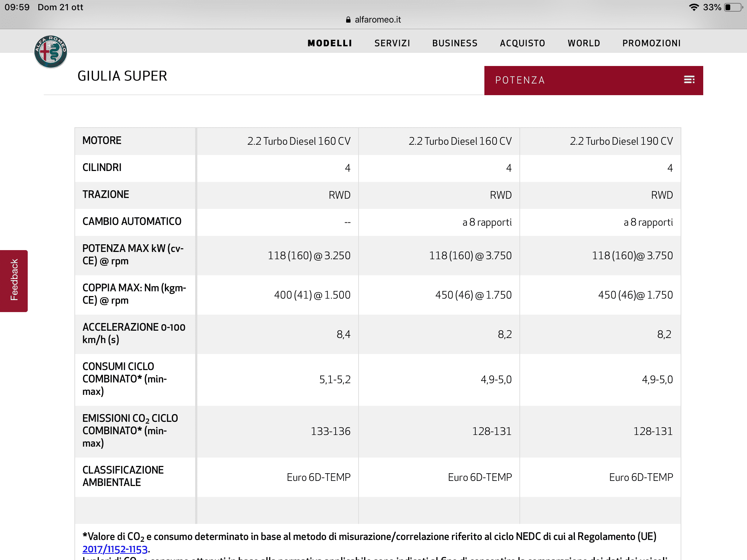The width and height of the screenshot is (747, 560).
Task: Tap the Wi-Fi status icon
Action: (x=694, y=7)
